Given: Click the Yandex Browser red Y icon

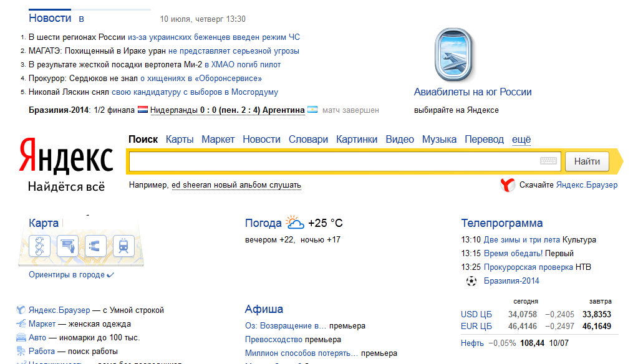Looking at the screenshot, I should pos(508,185).
